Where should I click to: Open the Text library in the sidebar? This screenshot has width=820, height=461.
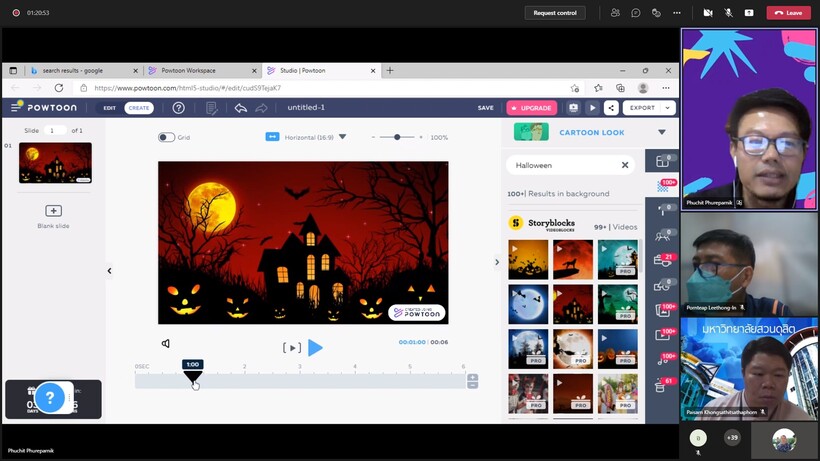[663, 211]
